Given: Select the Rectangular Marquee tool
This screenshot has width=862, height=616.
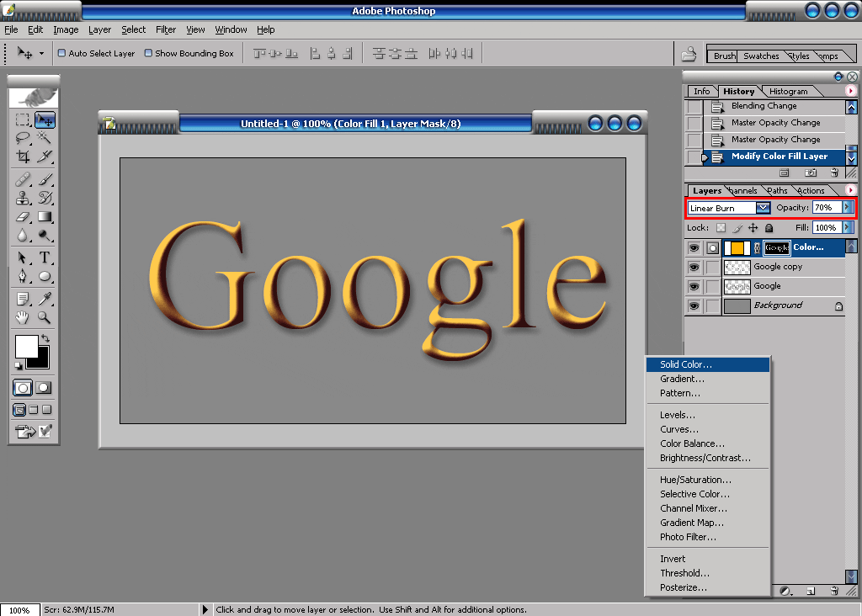Looking at the screenshot, I should 23,119.
